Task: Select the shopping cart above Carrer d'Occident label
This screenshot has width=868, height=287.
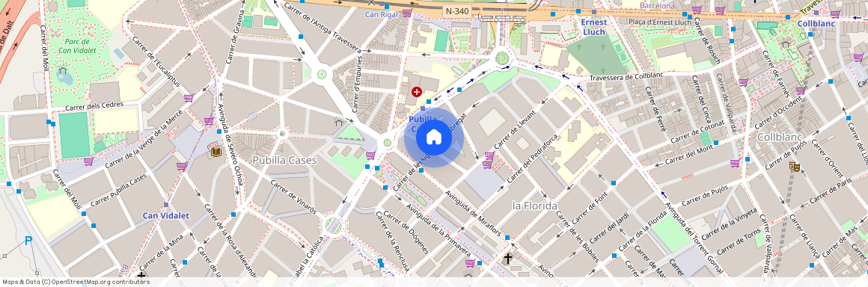Action: pyautogui.click(x=801, y=90)
